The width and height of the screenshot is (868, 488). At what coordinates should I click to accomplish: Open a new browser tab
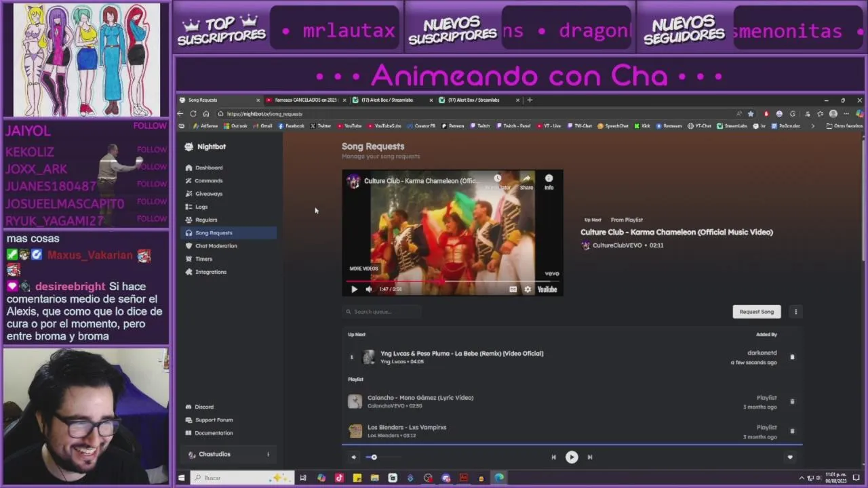[x=530, y=100]
